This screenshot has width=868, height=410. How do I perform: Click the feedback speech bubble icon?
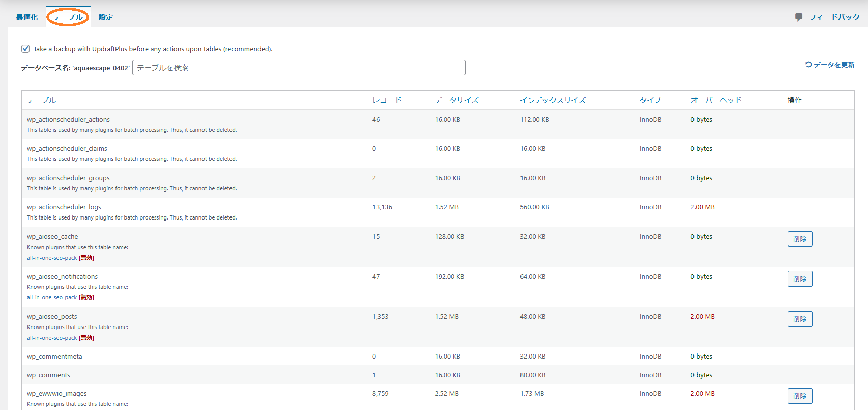tap(799, 17)
